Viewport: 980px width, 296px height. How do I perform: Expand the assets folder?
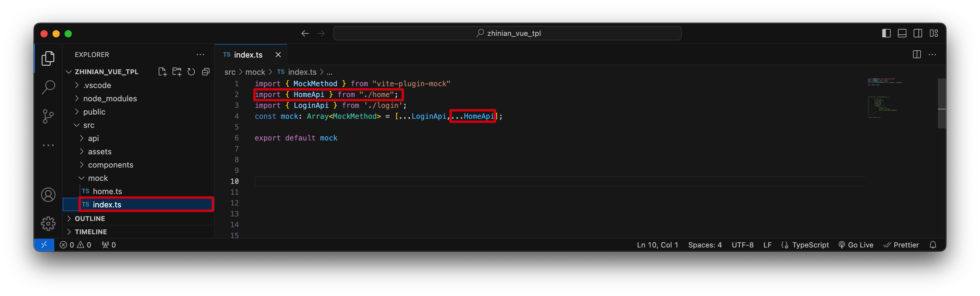(139, 152)
